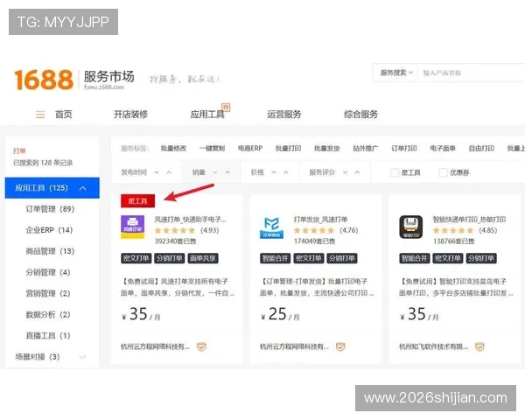
Task: Sort 服务评分 ascending arrow
Action: tap(357, 172)
